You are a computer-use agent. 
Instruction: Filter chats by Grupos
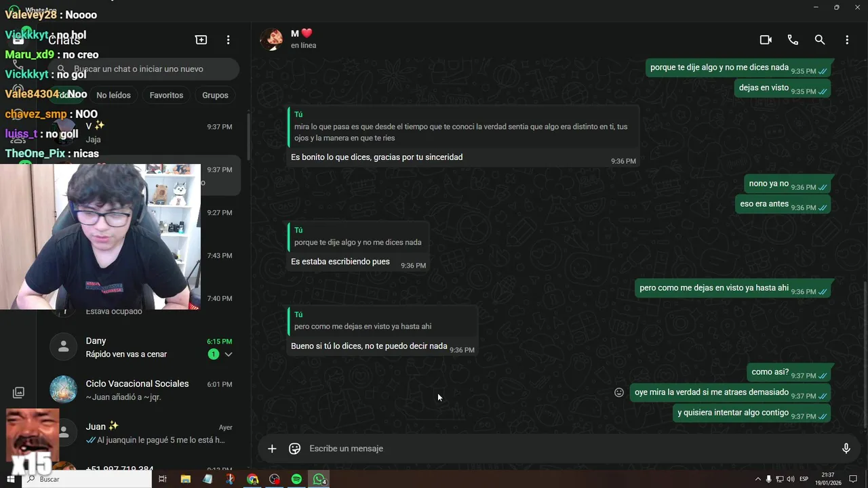pos(215,96)
